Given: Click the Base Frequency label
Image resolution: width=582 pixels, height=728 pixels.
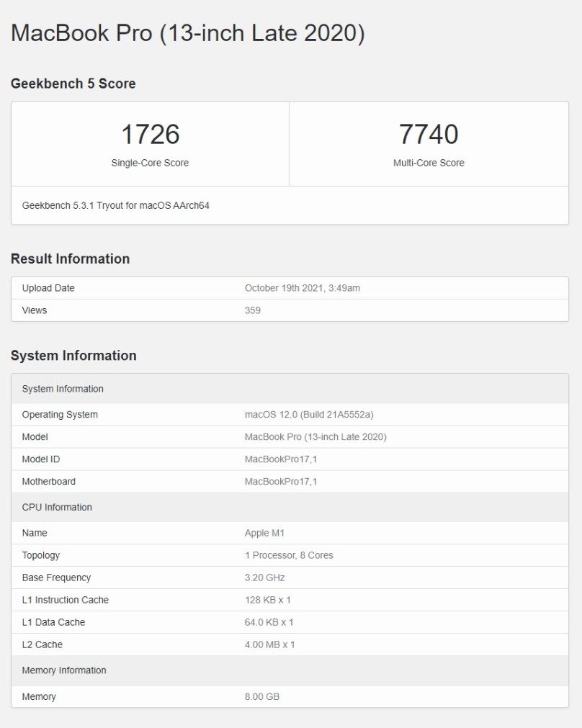Looking at the screenshot, I should pyautogui.click(x=56, y=578).
